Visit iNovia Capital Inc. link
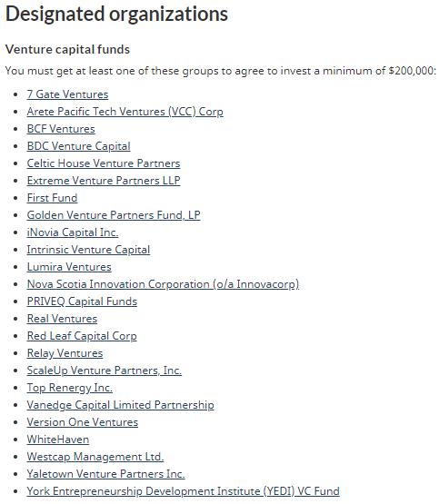Image resolution: width=439 pixels, height=504 pixels. click(x=73, y=232)
